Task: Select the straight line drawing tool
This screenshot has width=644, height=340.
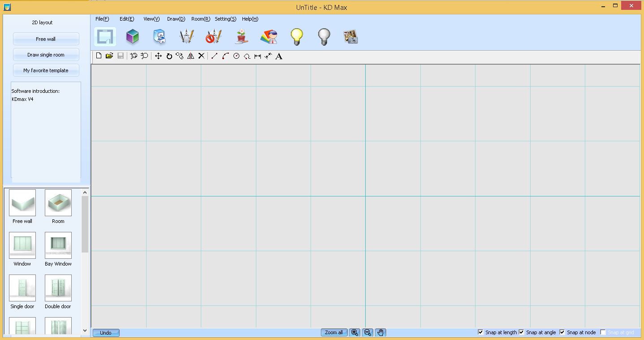Action: [214, 56]
